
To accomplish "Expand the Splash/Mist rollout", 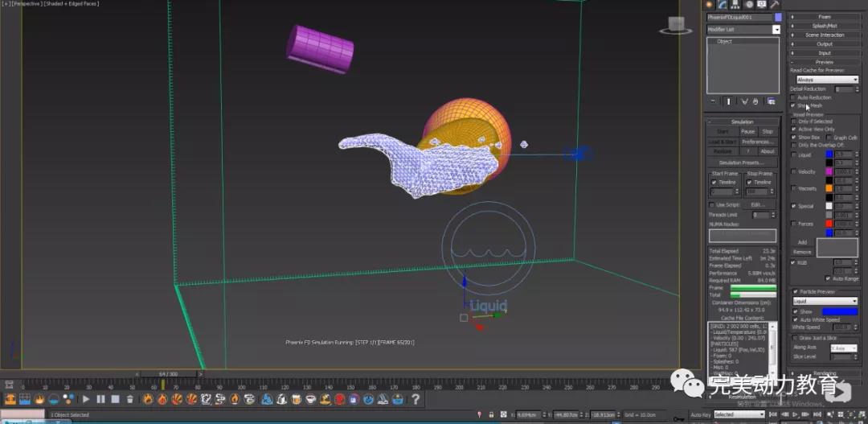I will tap(825, 26).
